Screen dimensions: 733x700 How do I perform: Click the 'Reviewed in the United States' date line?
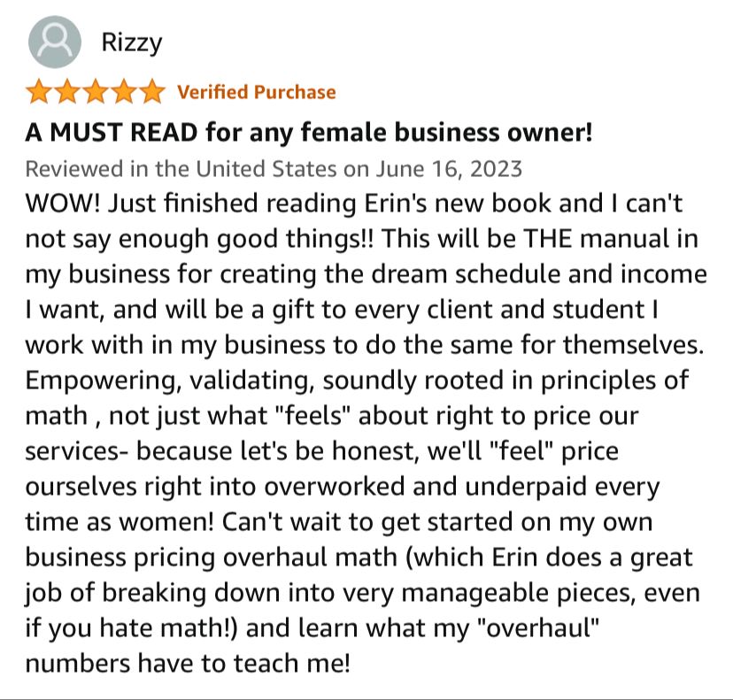pos(274,169)
